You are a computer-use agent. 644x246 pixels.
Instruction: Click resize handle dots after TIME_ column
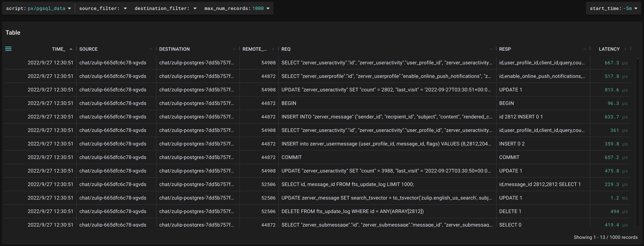pos(76,49)
